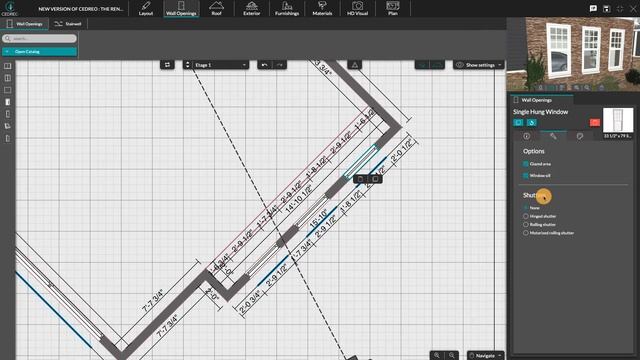Pick the third opening type icon in the left sidebar
The width and height of the screenshot is (640, 360).
(x=8, y=90)
